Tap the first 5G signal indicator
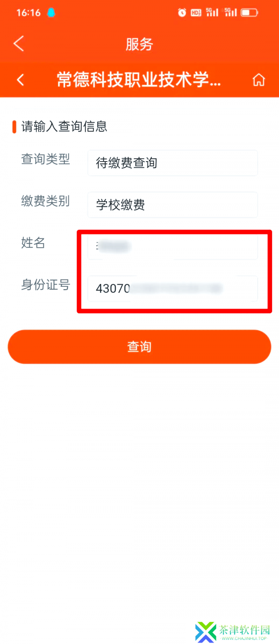Viewport: 279px width, 644px height. [212, 13]
